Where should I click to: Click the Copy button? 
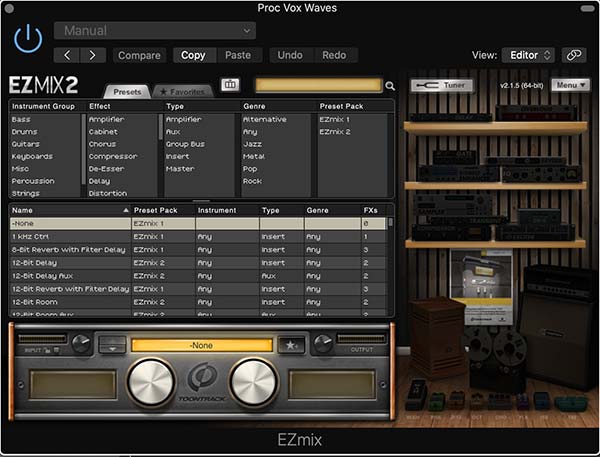pyautogui.click(x=193, y=55)
